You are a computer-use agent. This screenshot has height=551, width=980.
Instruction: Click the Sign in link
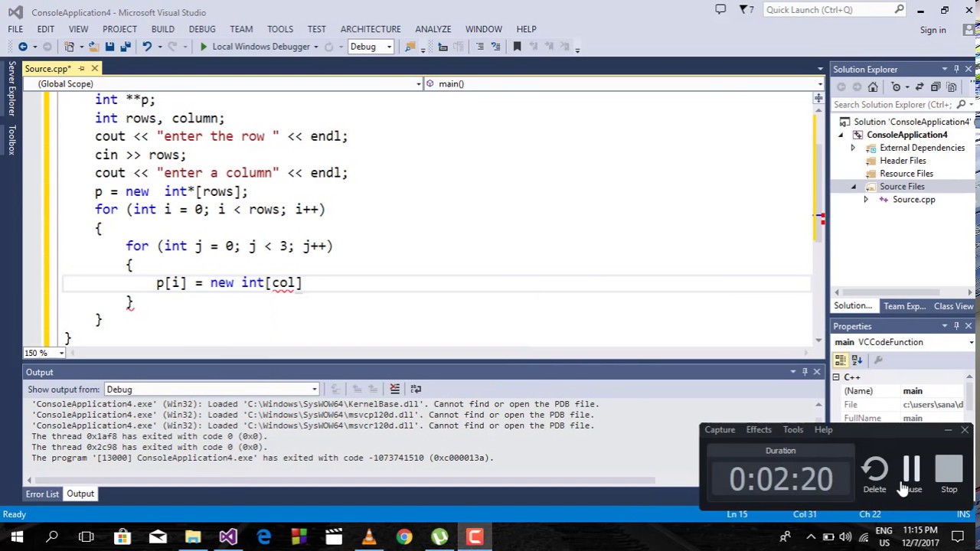pyautogui.click(x=933, y=30)
